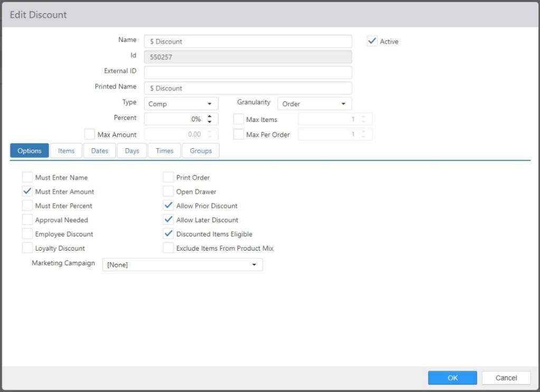Check the Print Order option
This screenshot has width=540, height=392.
pos(168,177)
